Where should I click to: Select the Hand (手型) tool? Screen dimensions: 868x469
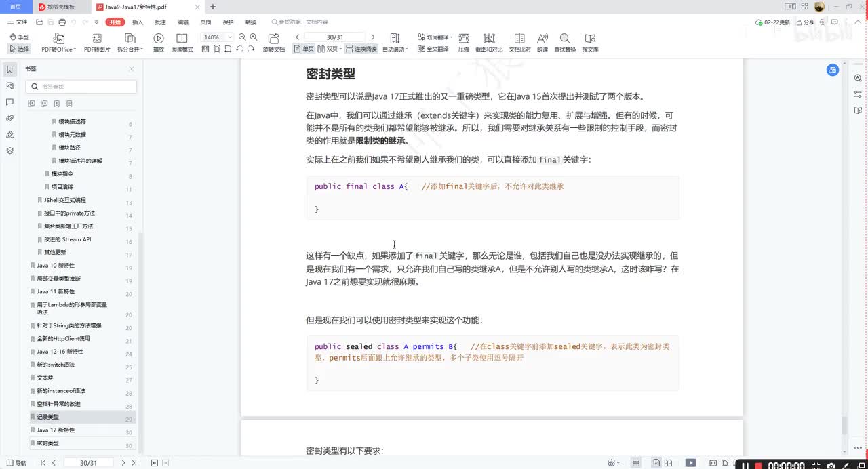point(20,37)
